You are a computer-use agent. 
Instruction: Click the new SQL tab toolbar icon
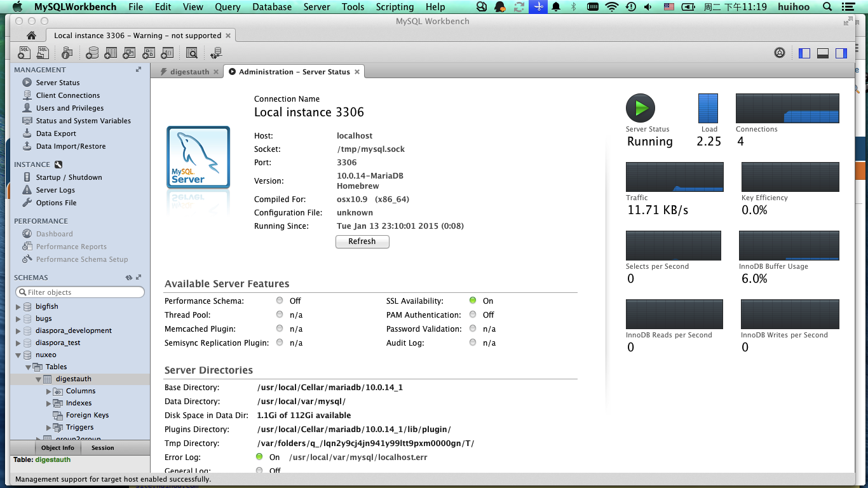(x=24, y=53)
